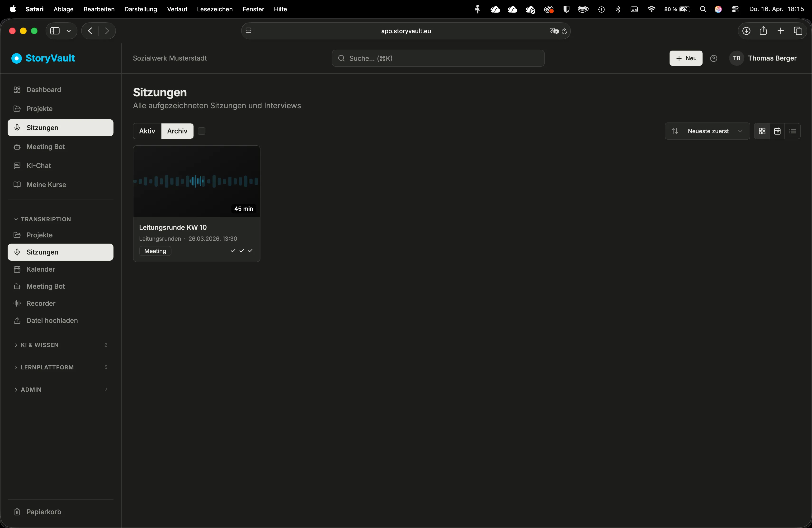
Task: Click the Suche search field
Action: pyautogui.click(x=438, y=58)
